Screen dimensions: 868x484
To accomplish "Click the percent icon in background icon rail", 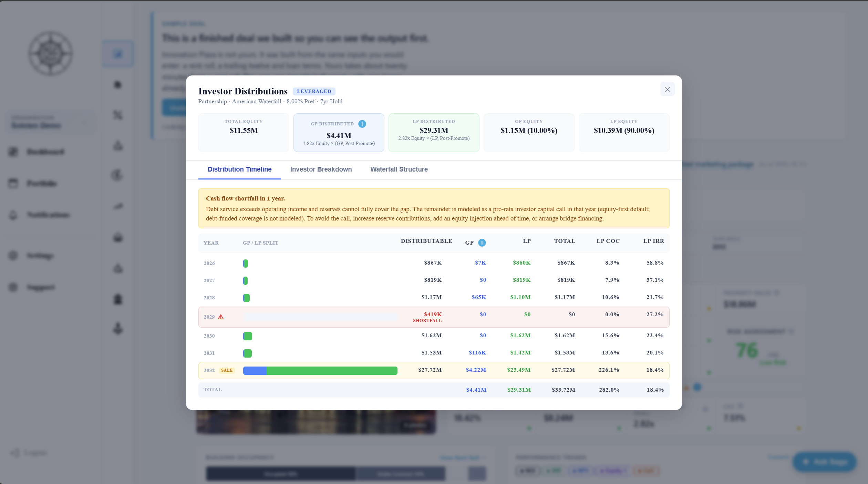I will click(x=118, y=115).
